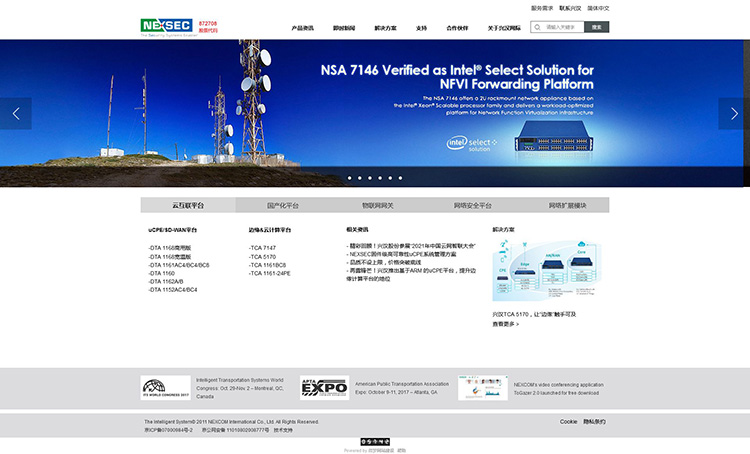Open the TCA 5170 product link
Viewport: 750px width, 454px height.
tap(263, 256)
